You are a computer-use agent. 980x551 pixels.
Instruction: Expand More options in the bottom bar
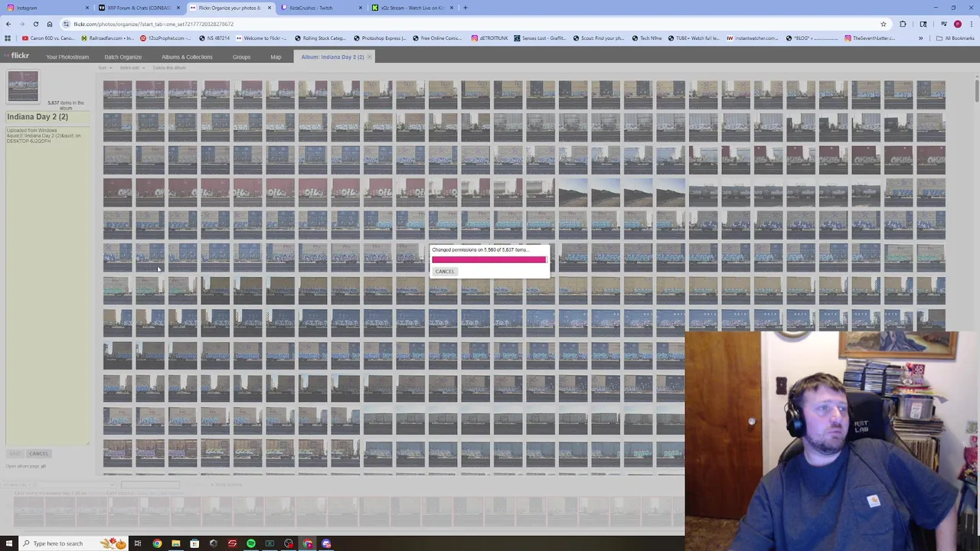pyautogui.click(x=228, y=484)
